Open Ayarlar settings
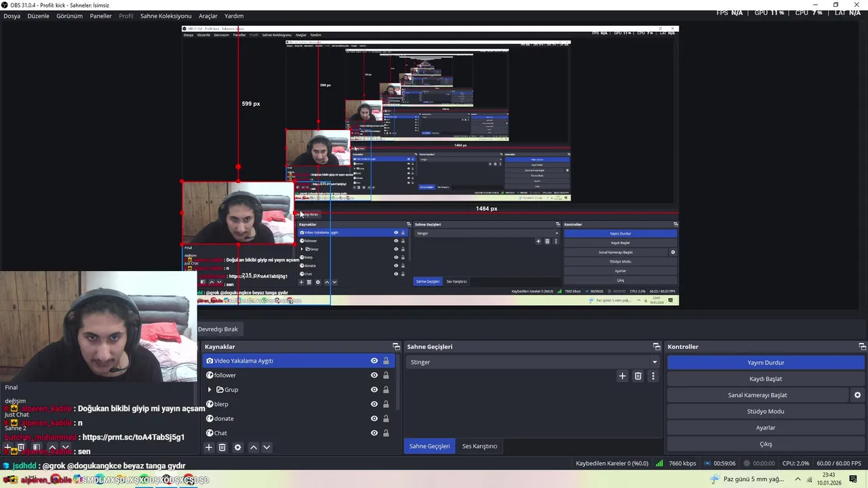The width and height of the screenshot is (868, 488). (x=766, y=428)
